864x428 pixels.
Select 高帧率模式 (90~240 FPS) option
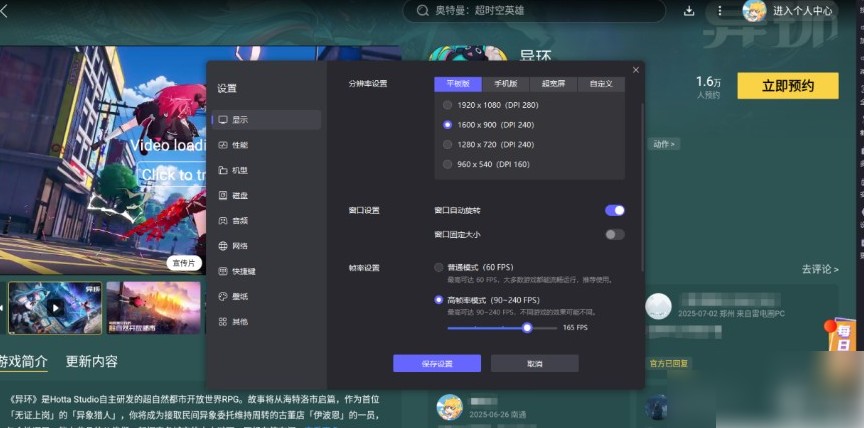[439, 300]
